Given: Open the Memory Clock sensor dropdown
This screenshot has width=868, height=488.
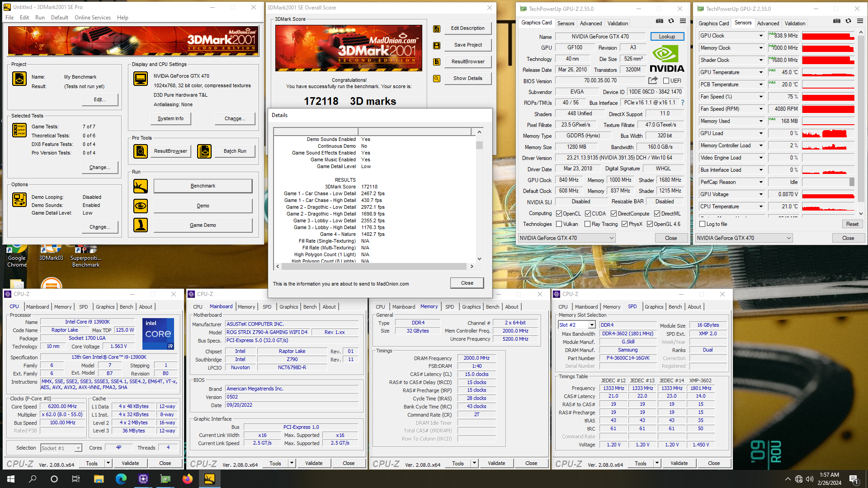Looking at the screenshot, I should click(x=761, y=48).
